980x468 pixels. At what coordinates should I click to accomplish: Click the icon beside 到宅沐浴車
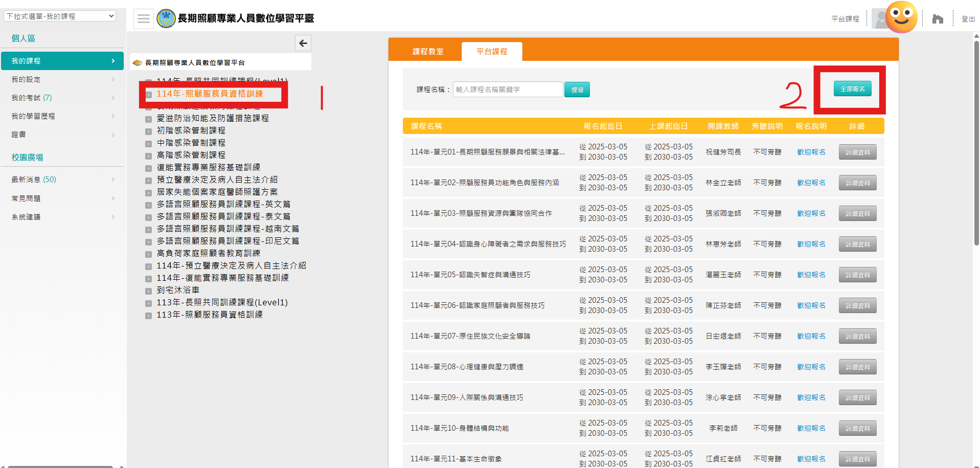148,291
